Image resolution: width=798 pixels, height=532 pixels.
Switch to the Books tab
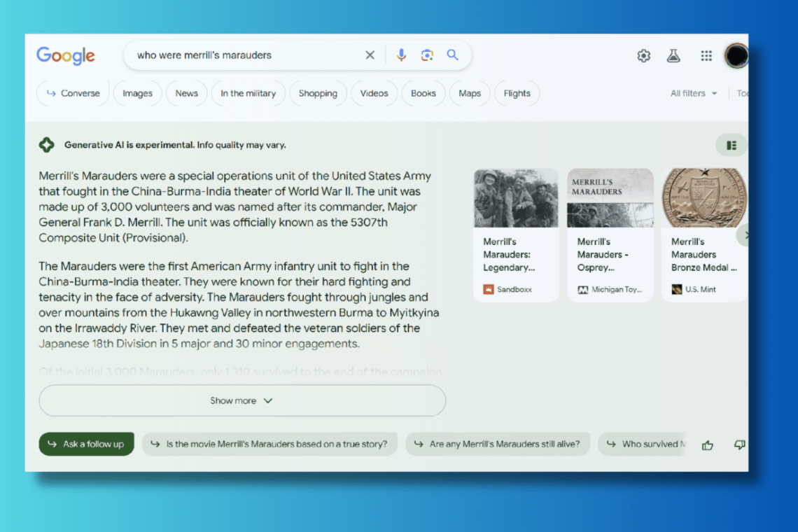[x=423, y=93]
